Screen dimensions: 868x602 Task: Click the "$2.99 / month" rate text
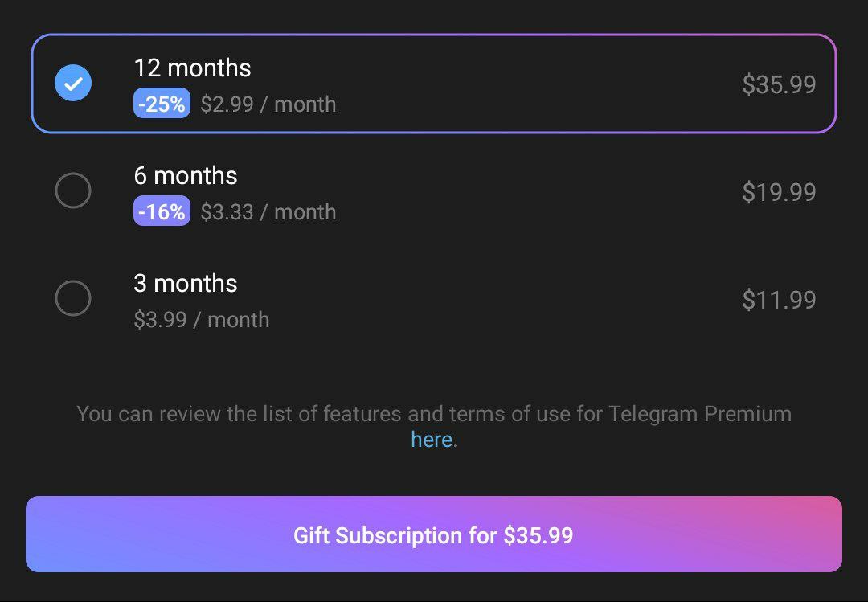click(268, 104)
